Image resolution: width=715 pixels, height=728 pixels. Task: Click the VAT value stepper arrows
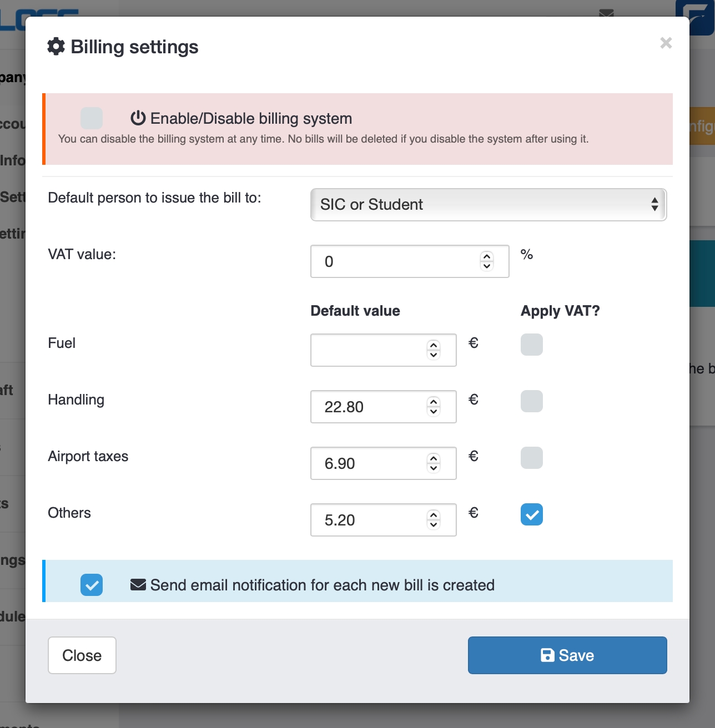coord(487,261)
